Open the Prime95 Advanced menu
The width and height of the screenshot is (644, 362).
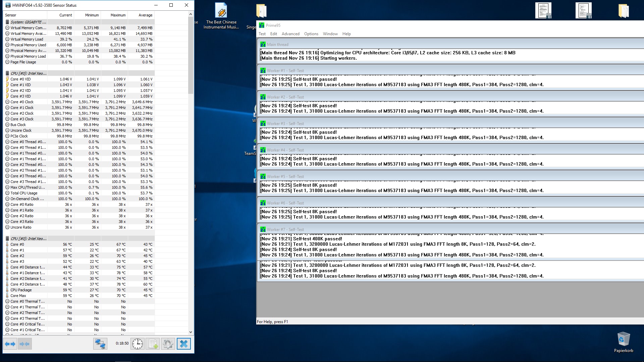[x=290, y=34]
